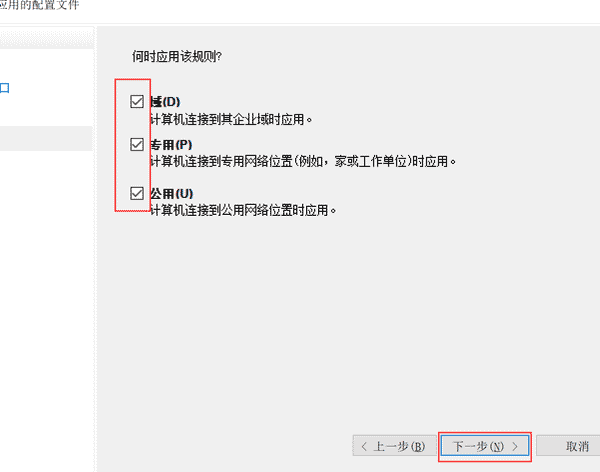This screenshot has width=600, height=472.
Task: Click the 专用(P) label text
Action: pyautogui.click(x=171, y=145)
